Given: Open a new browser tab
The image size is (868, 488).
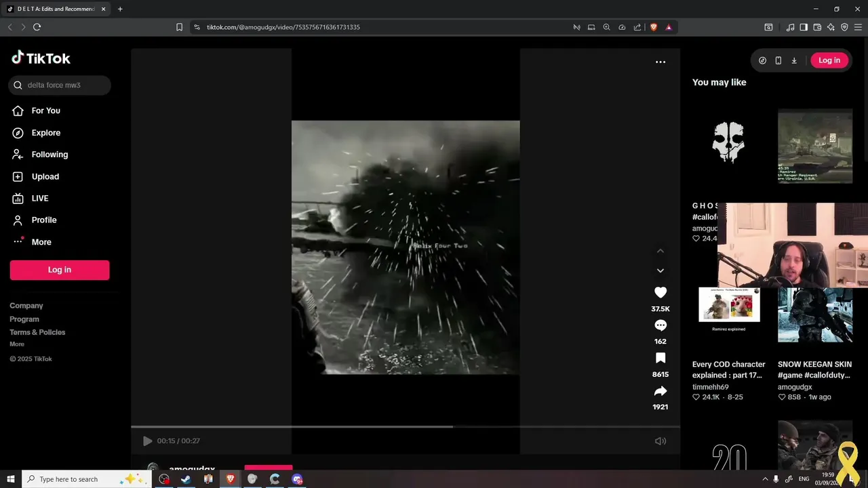Looking at the screenshot, I should (120, 9).
